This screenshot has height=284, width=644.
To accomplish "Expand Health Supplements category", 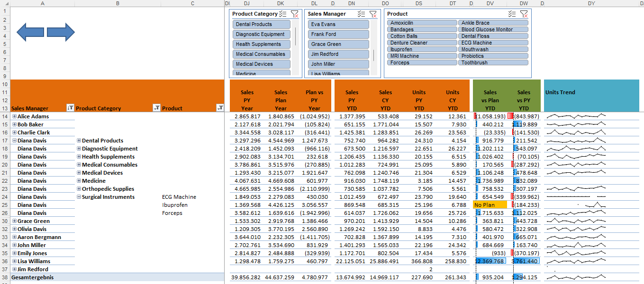I will coord(79,157).
